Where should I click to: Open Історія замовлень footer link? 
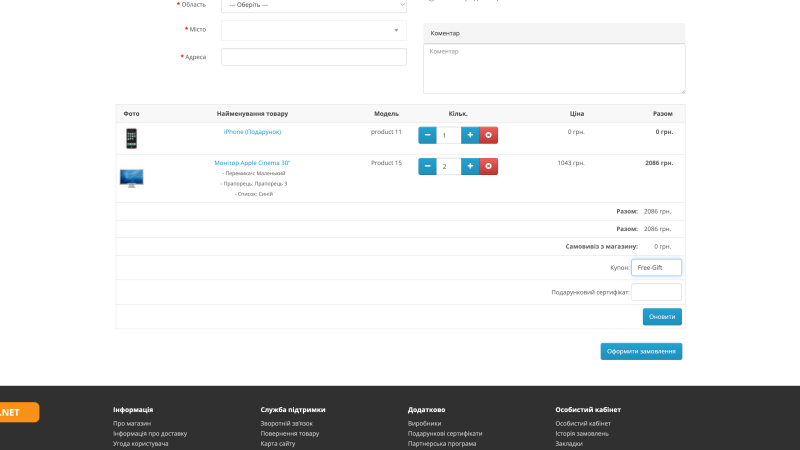pos(582,434)
